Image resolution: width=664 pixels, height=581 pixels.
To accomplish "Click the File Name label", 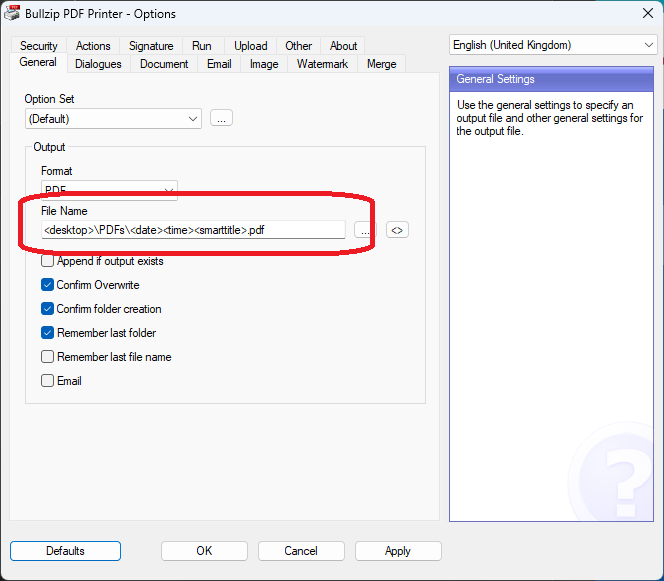I will (64, 211).
